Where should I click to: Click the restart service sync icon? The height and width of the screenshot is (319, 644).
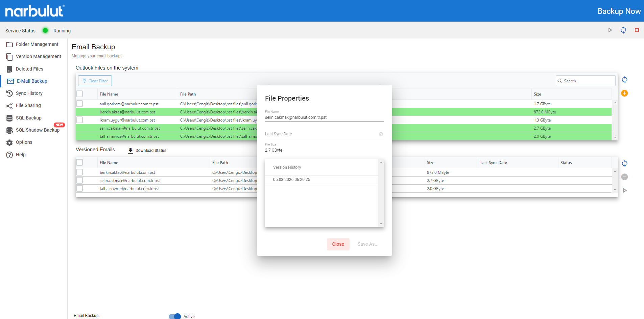point(623,30)
